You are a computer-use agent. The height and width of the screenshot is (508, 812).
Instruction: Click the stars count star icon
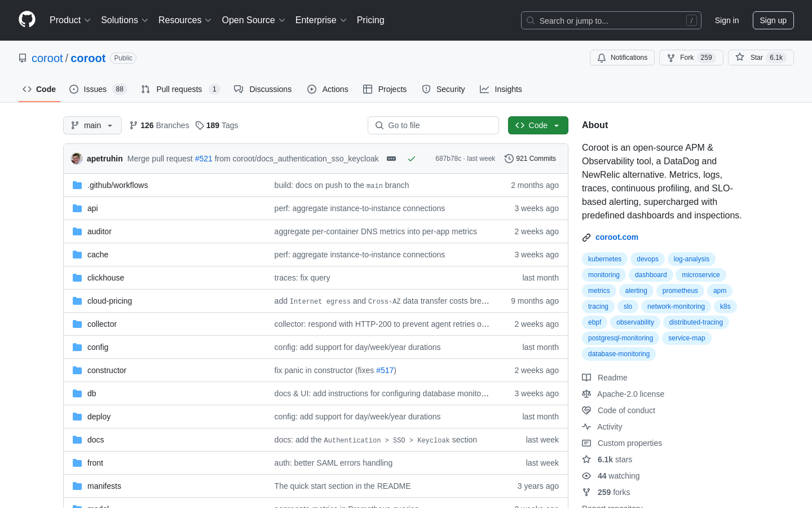[586, 459]
